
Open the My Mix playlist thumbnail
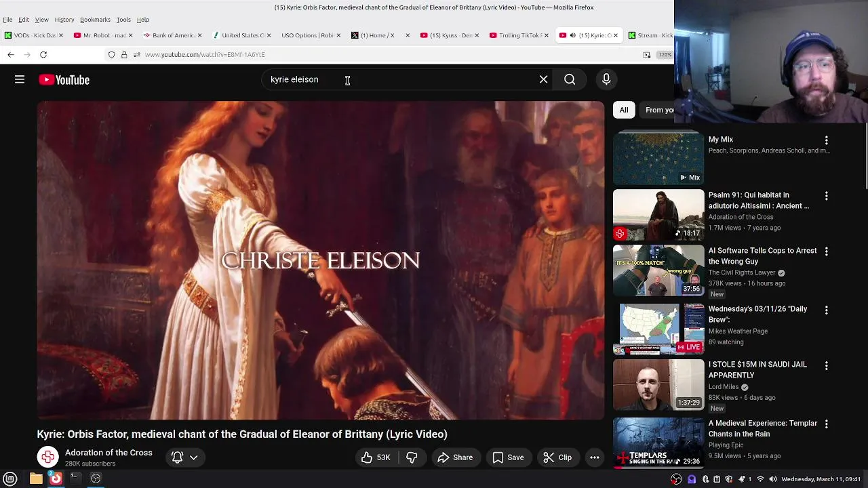click(x=658, y=159)
